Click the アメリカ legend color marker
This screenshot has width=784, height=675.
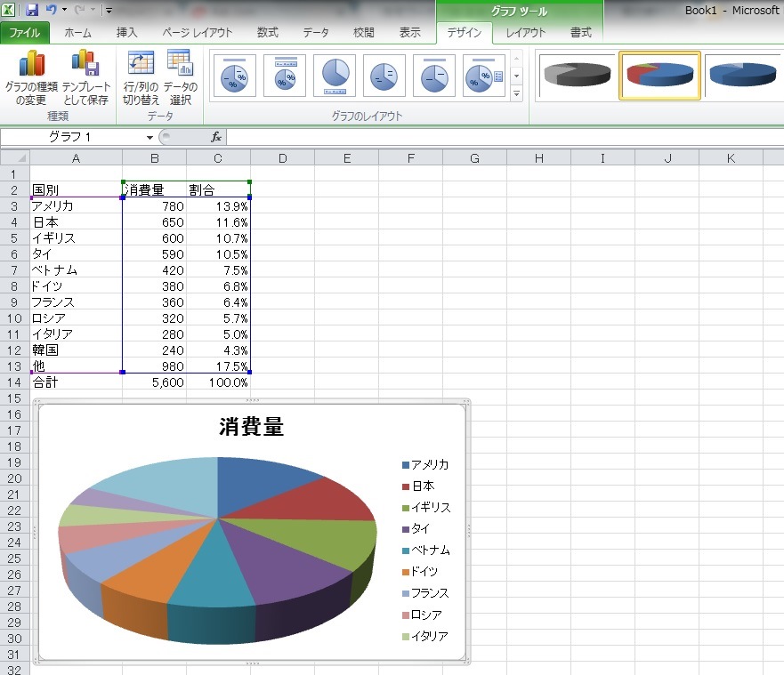[x=406, y=465]
